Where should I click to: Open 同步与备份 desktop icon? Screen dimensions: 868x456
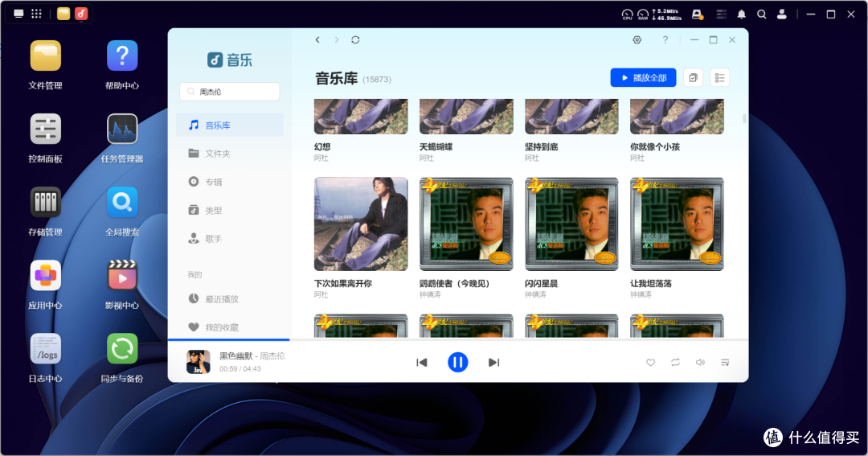[122, 348]
